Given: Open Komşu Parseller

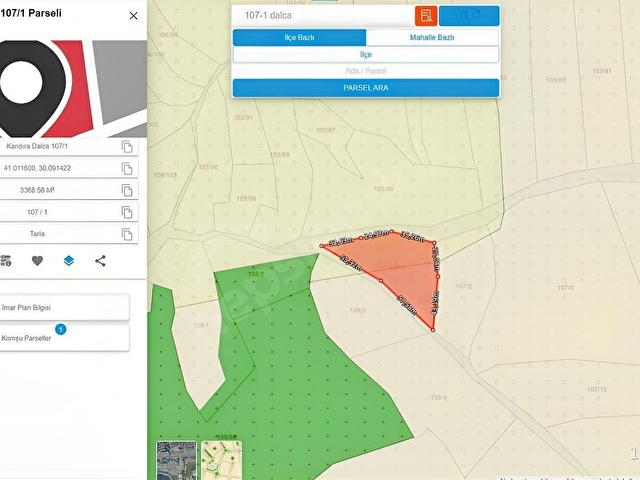Looking at the screenshot, I should (64, 338).
